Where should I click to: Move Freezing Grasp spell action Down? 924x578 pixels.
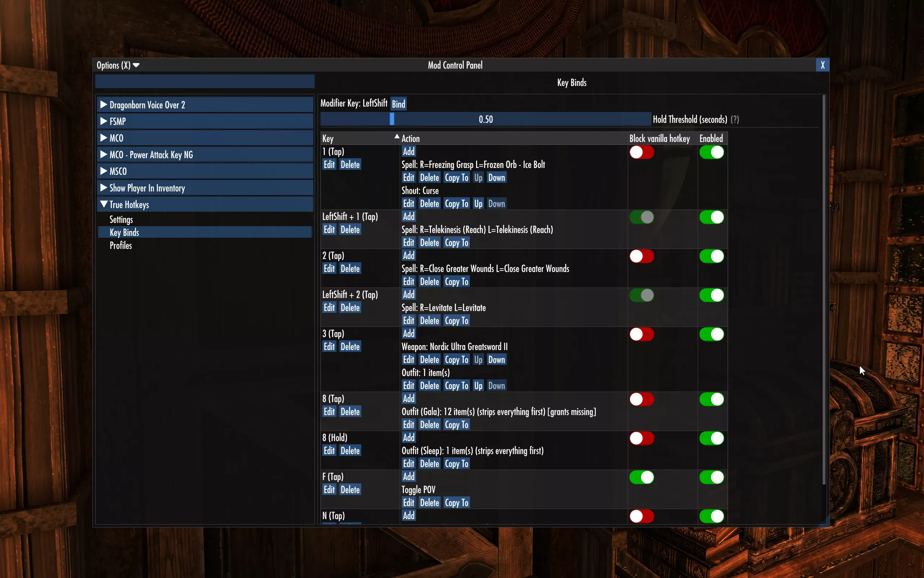497,178
